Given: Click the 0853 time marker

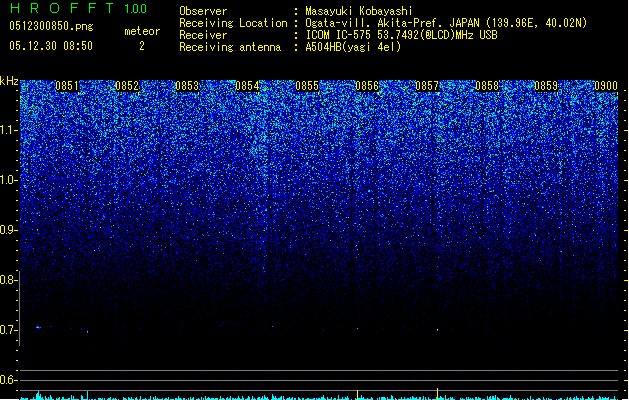Looking at the screenshot, I should tap(187, 86).
